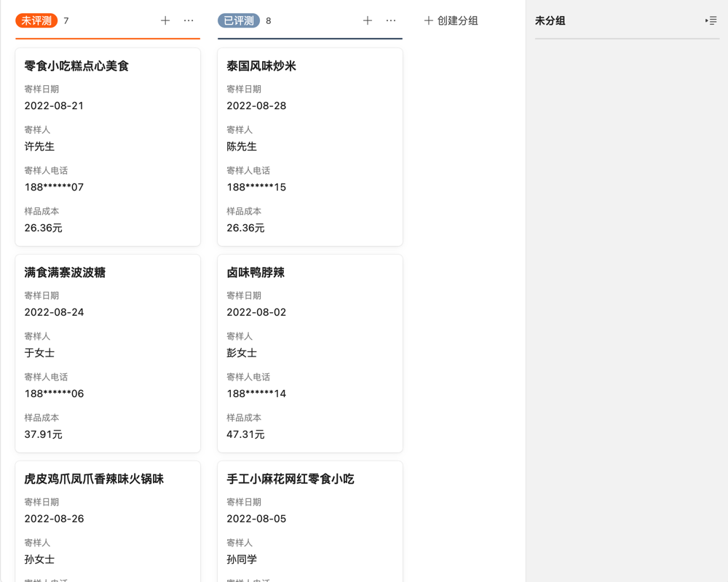The width and height of the screenshot is (728, 582).
Task: Click the + icon in the 已评测 column header
Action: [x=368, y=20]
